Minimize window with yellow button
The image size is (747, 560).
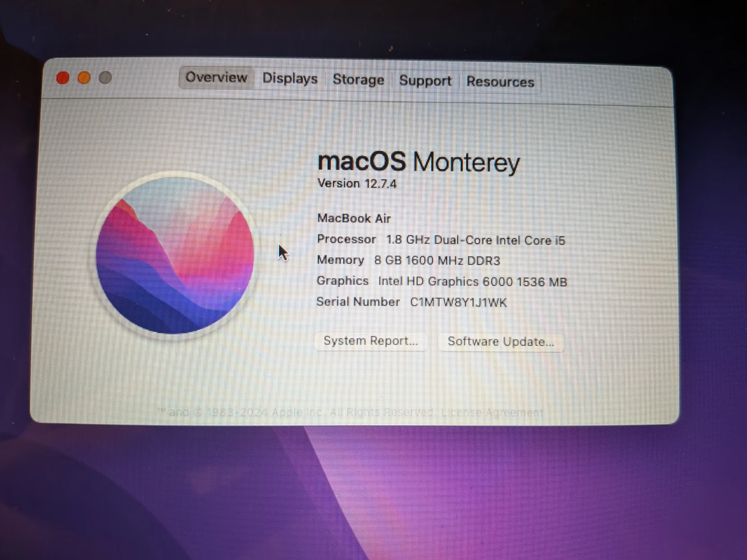click(84, 78)
